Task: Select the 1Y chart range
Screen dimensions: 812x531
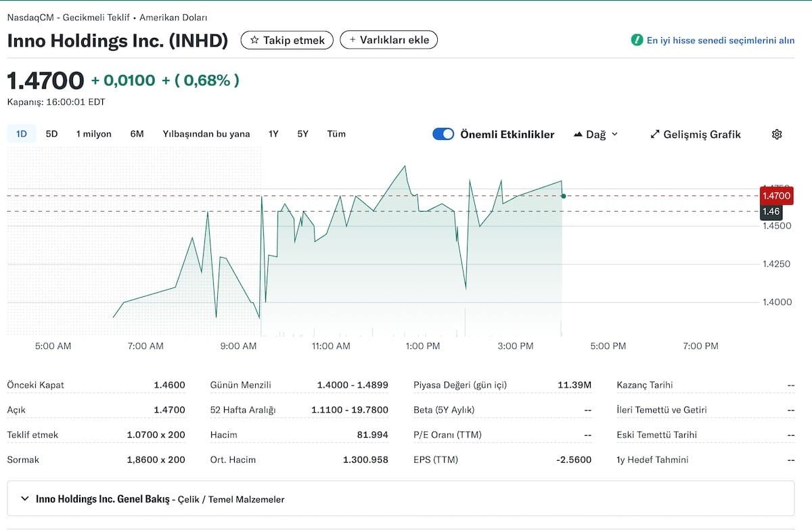Action: (273, 134)
